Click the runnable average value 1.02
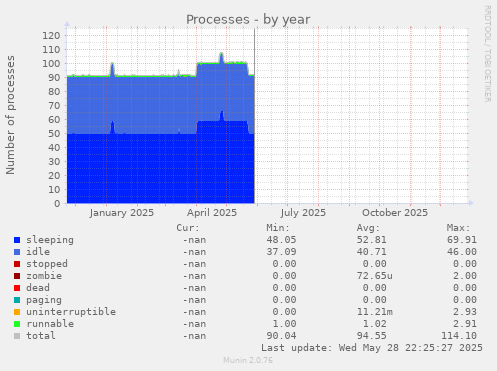 click(x=375, y=324)
